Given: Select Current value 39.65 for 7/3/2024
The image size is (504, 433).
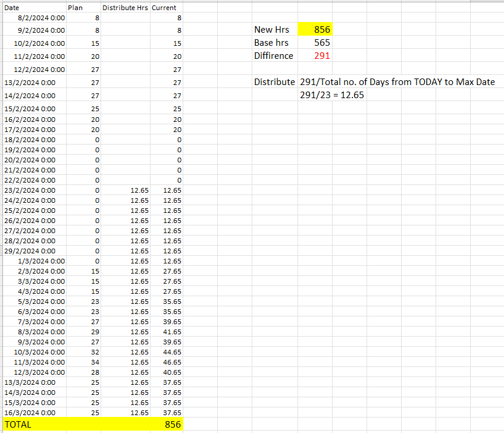Looking at the screenshot, I should 167,322.
